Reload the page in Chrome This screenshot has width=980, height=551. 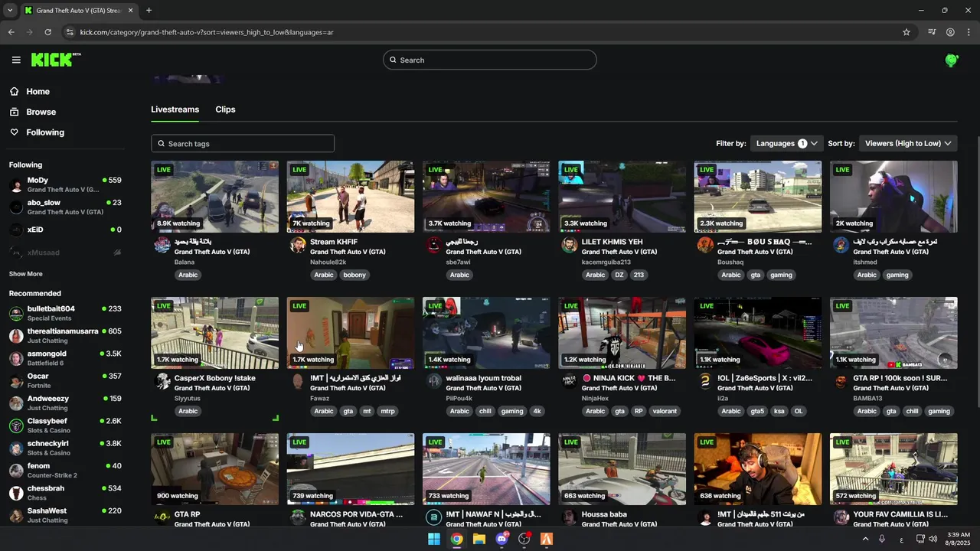(x=47, y=32)
